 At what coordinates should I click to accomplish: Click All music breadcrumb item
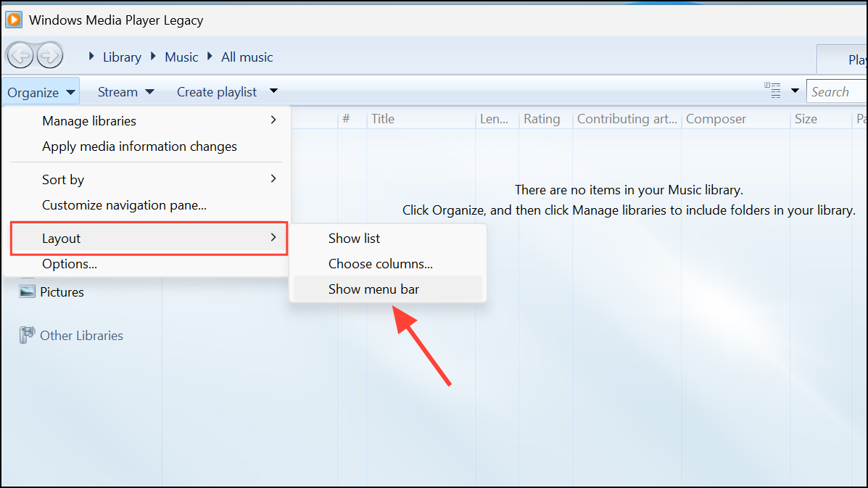point(247,57)
